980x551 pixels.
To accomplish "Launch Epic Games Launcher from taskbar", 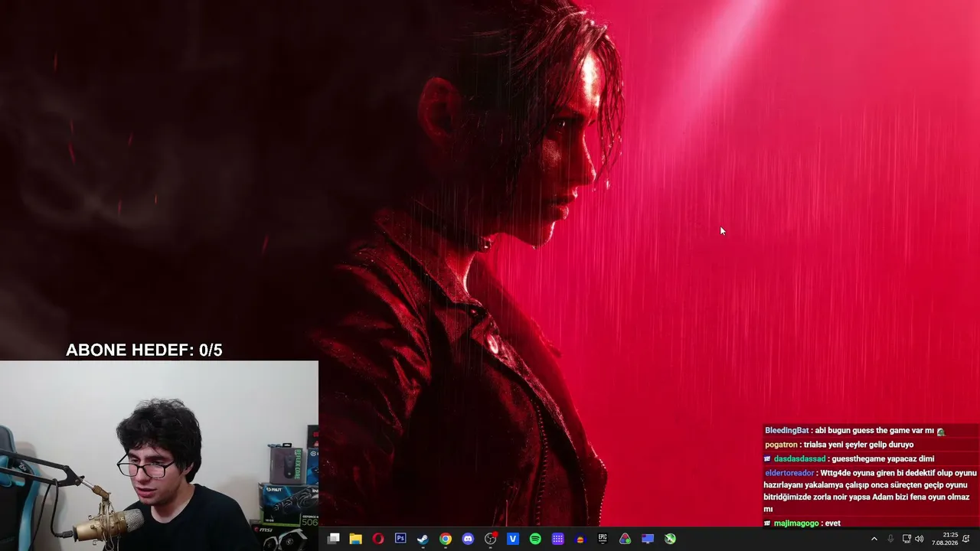I will [x=603, y=539].
